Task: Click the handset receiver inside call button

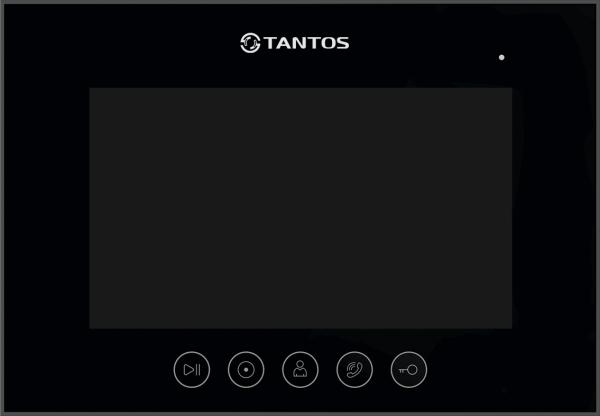Action: 357,370
